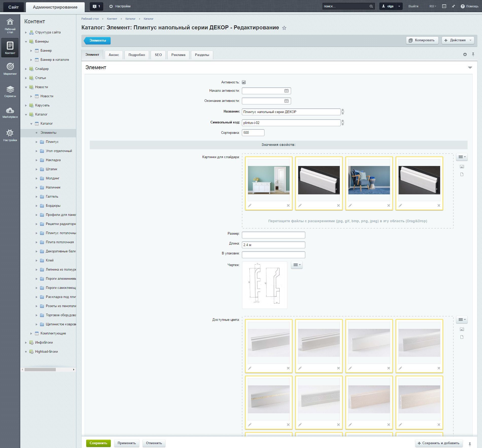Click the Копировать button

(422, 40)
